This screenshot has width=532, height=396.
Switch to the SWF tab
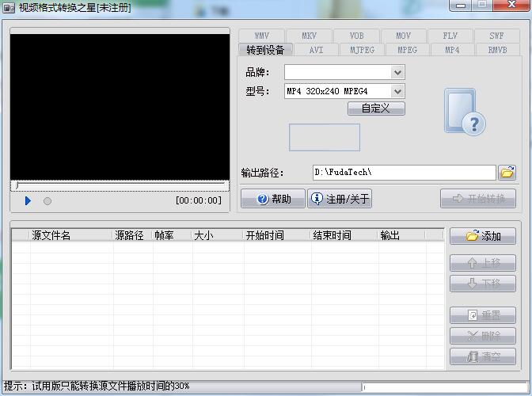(x=496, y=36)
